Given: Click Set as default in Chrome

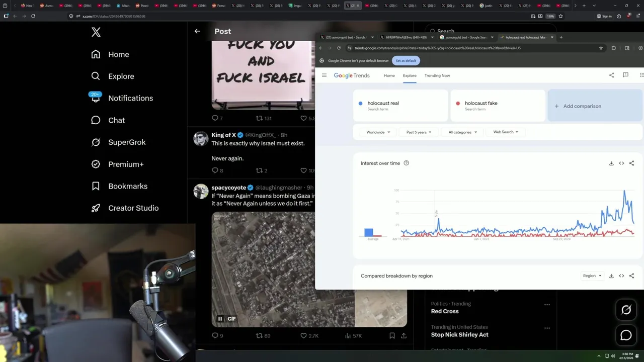Looking at the screenshot, I should 406,60.
